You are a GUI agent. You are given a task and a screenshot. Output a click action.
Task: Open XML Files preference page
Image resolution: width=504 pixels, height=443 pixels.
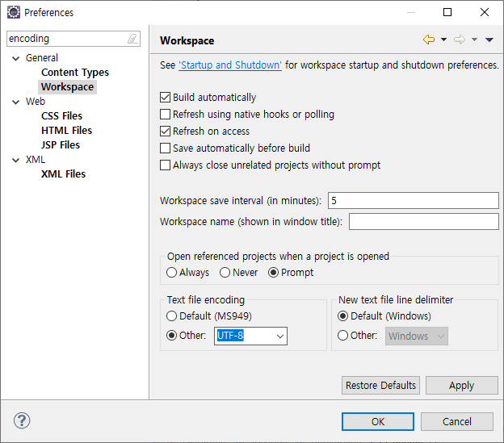click(x=63, y=174)
